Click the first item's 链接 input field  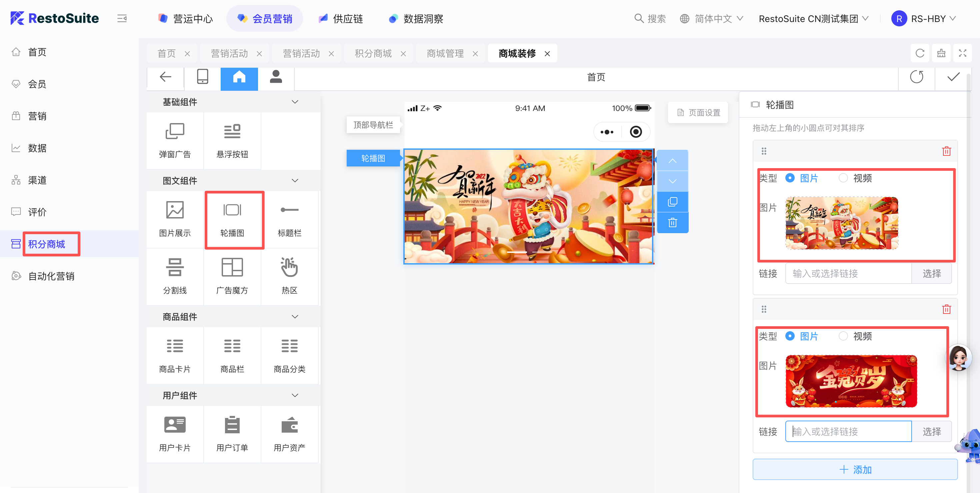coord(848,273)
